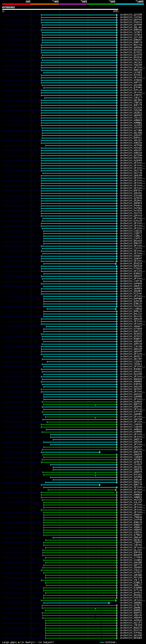Select the UniRef100_C6THE1 label
Screen dimensions: 146x644
131,72
